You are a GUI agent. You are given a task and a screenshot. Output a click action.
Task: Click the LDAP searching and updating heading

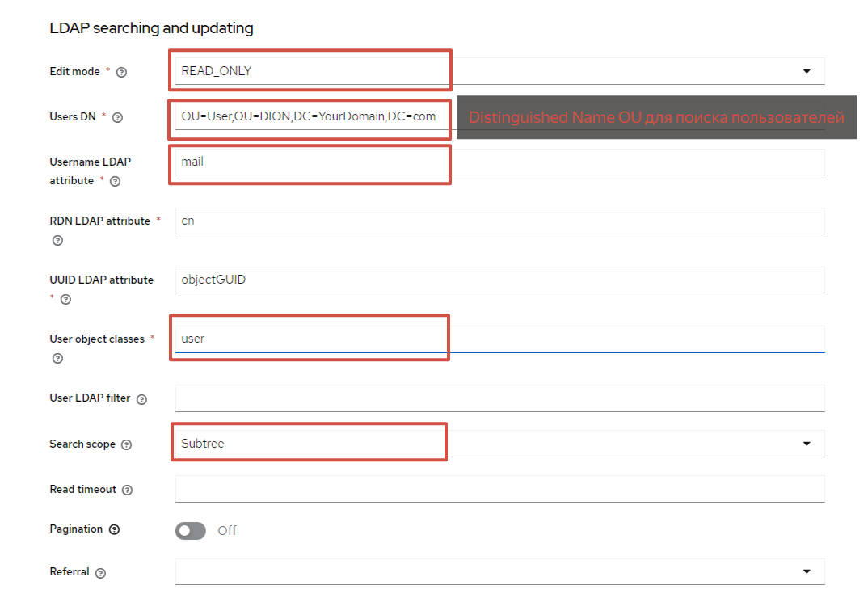click(x=152, y=27)
